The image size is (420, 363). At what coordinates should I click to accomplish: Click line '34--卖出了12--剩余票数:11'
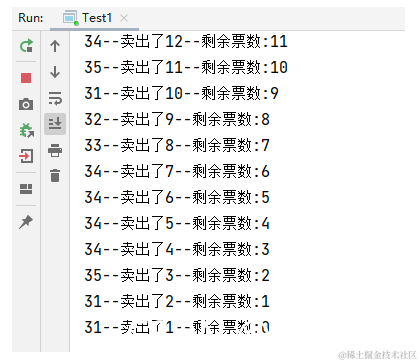coord(186,41)
